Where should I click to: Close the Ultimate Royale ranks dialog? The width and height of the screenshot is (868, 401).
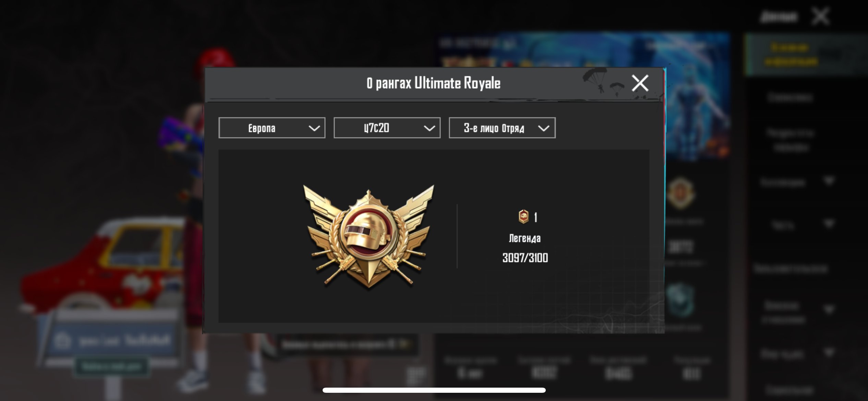pyautogui.click(x=640, y=83)
